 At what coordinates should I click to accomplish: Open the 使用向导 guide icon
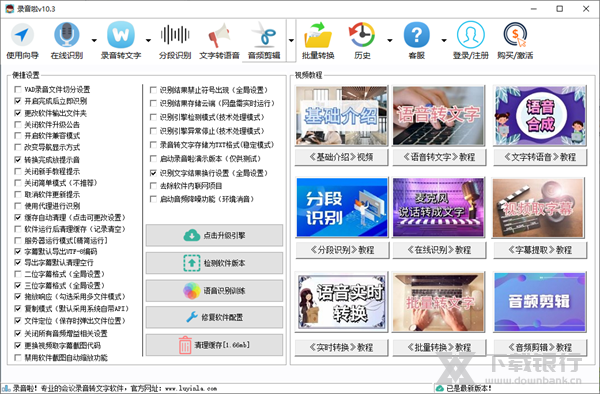coord(22,41)
